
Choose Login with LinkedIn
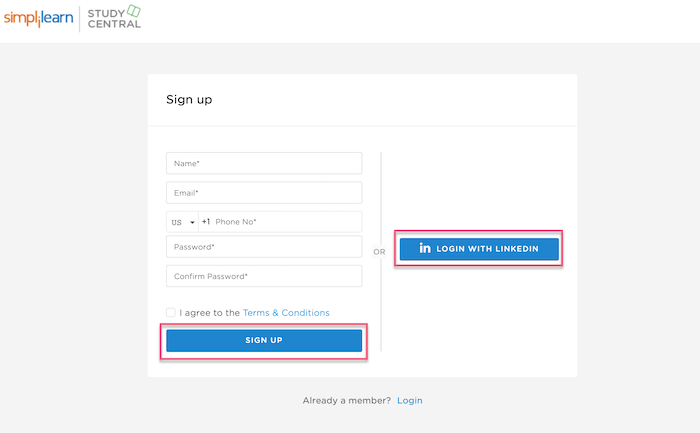click(479, 249)
